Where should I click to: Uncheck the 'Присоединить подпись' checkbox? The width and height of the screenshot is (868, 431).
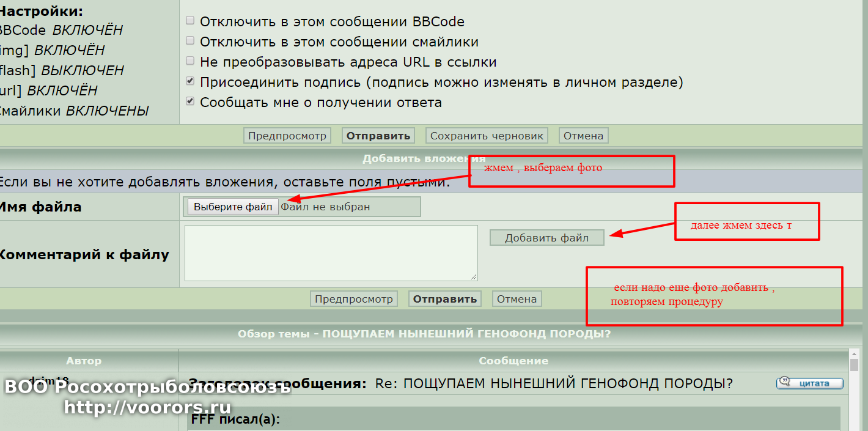[x=190, y=82]
